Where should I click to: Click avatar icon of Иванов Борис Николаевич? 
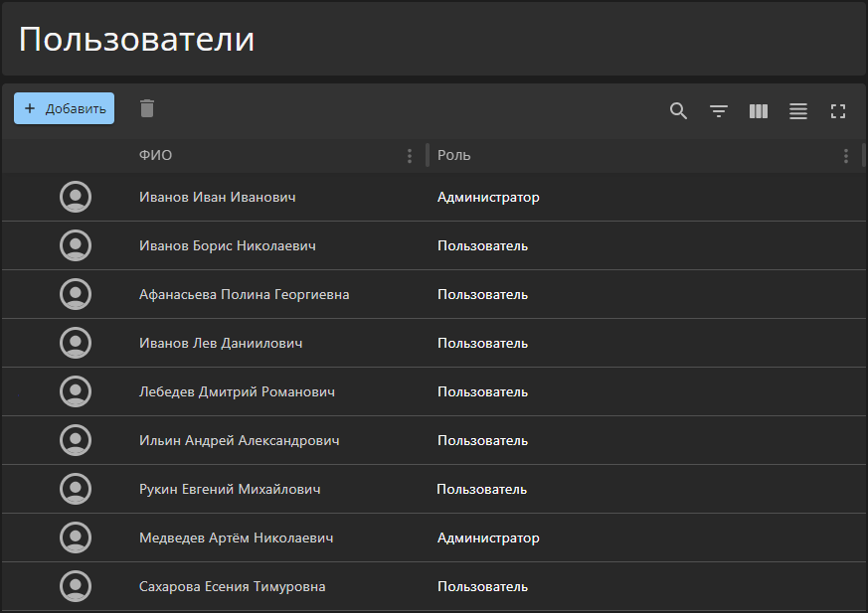pyautogui.click(x=76, y=245)
